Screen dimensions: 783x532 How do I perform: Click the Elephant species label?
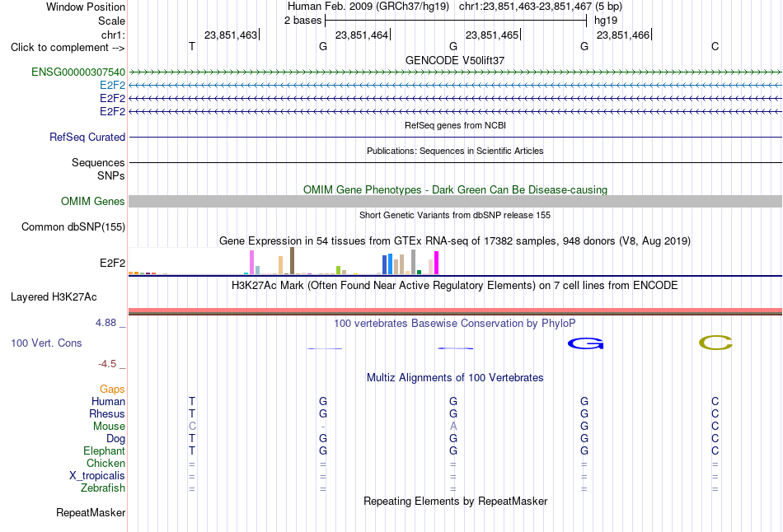pos(104,450)
